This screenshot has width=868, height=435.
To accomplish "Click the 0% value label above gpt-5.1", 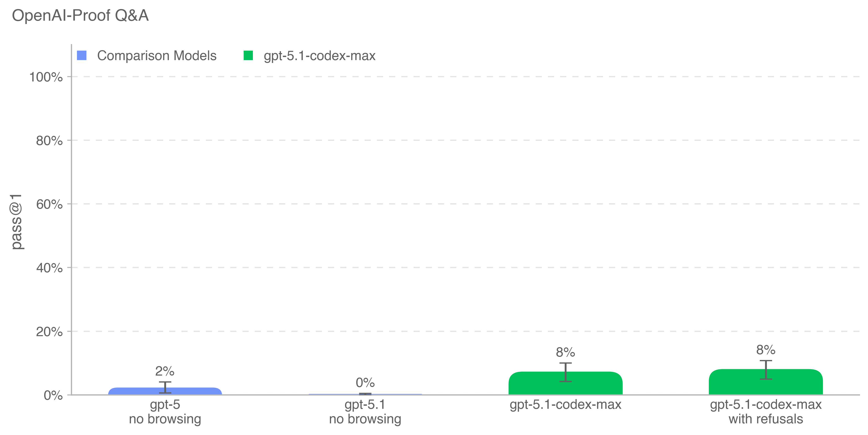I will coord(365,383).
